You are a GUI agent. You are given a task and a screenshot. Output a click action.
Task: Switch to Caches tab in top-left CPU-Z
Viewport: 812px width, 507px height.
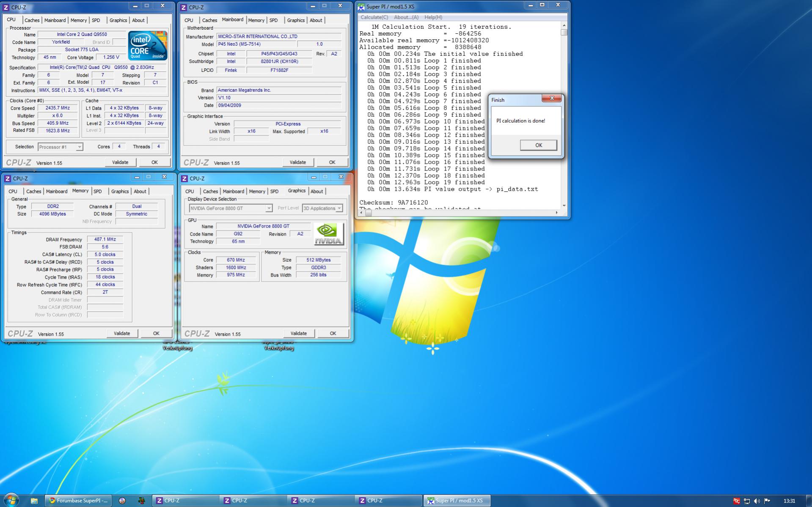pos(32,20)
